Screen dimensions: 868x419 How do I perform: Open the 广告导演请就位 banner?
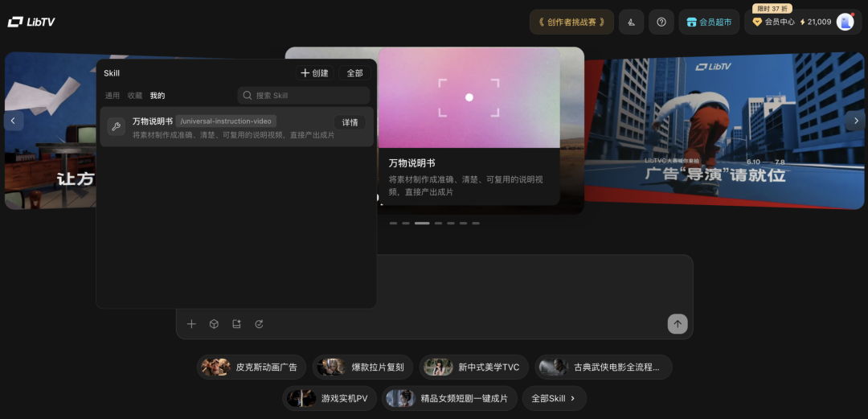click(x=725, y=131)
